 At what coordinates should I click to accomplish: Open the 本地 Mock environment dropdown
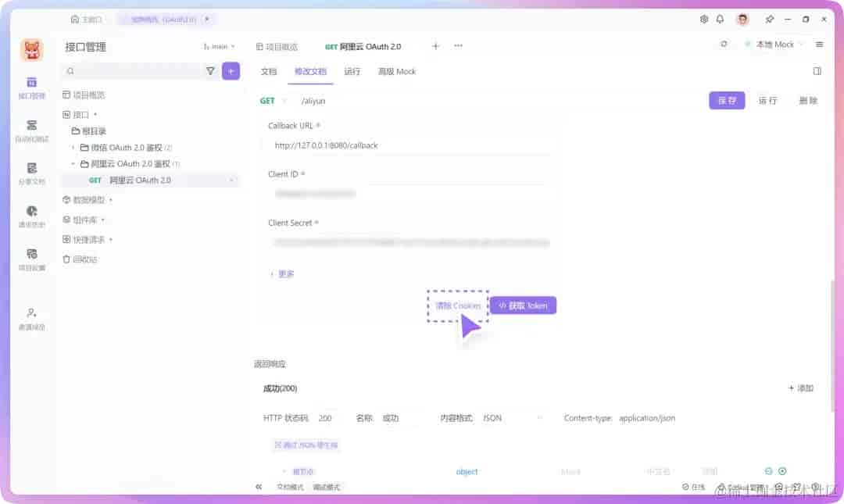(774, 45)
